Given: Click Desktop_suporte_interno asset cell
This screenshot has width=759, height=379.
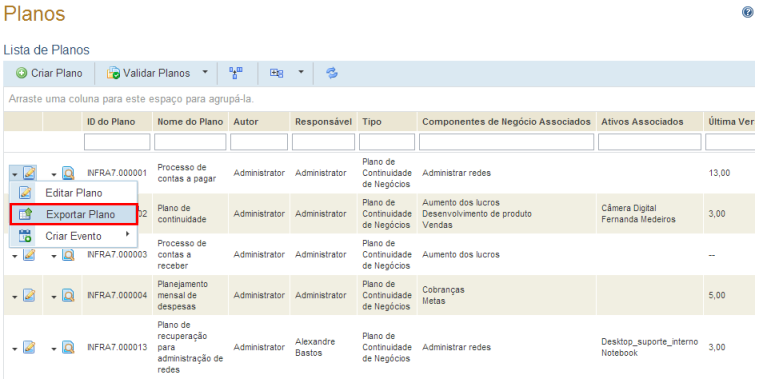Looking at the screenshot, I should point(650,342).
